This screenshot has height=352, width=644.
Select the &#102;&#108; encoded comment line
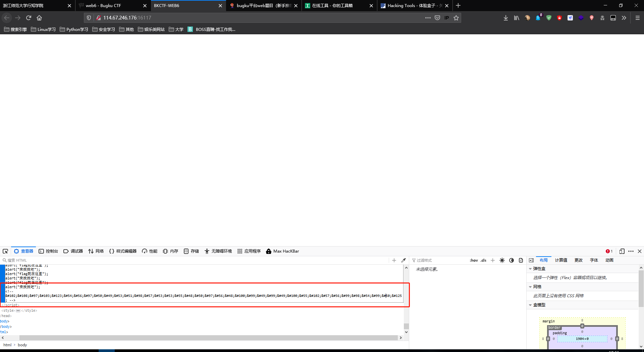pyautogui.click(x=204, y=296)
